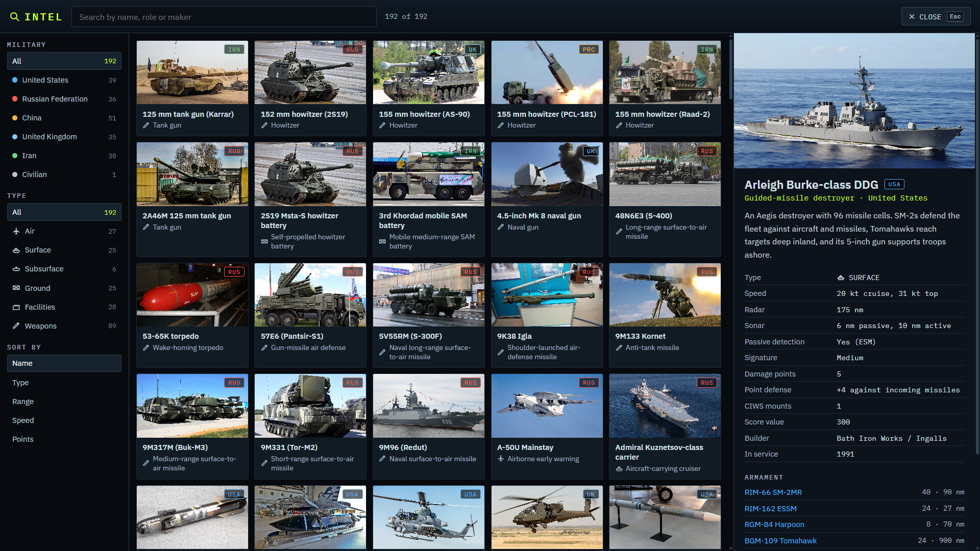
Task: Click the magnifier search icon beside INTEL
Action: (14, 17)
